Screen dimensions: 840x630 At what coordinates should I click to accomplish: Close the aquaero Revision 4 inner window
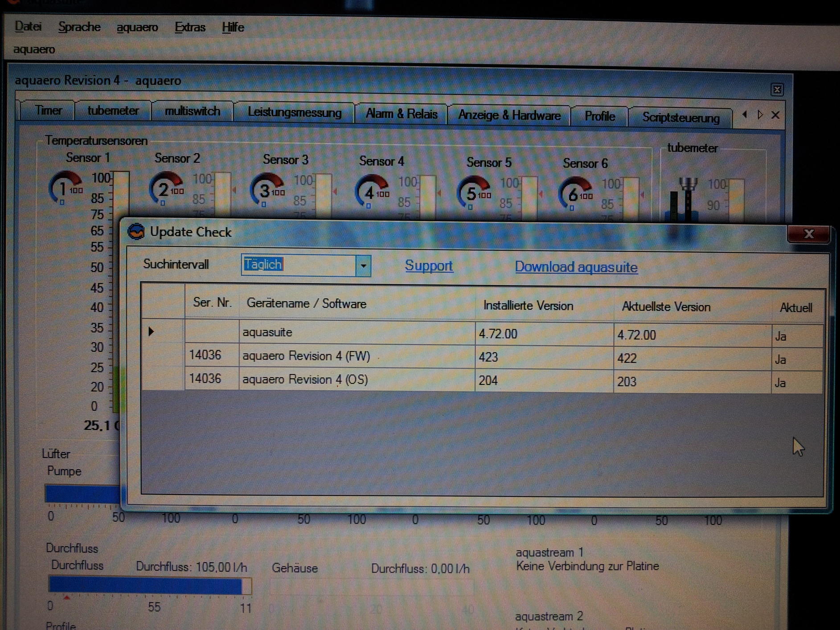point(777,90)
